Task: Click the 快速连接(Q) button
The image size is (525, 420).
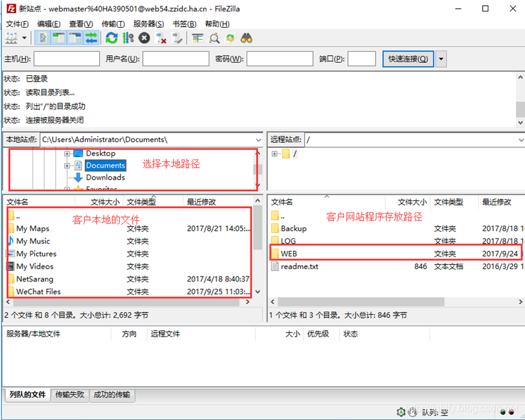Action: 408,59
